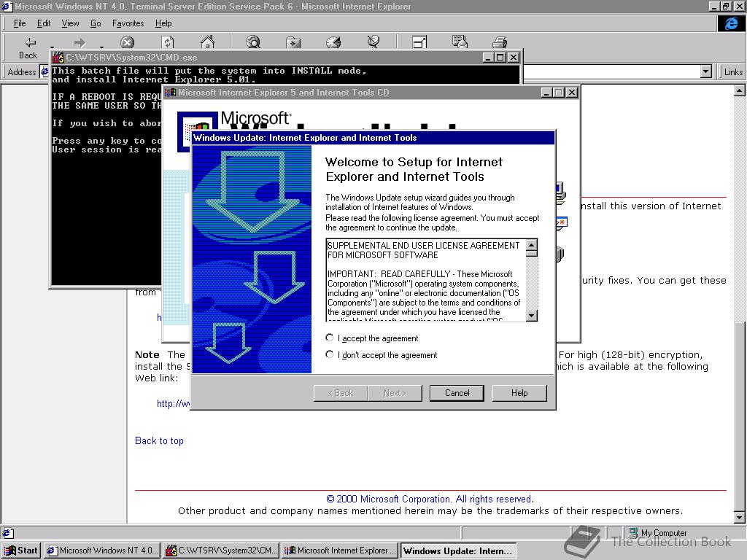Click the disabled Back button in wizard

[x=341, y=393]
